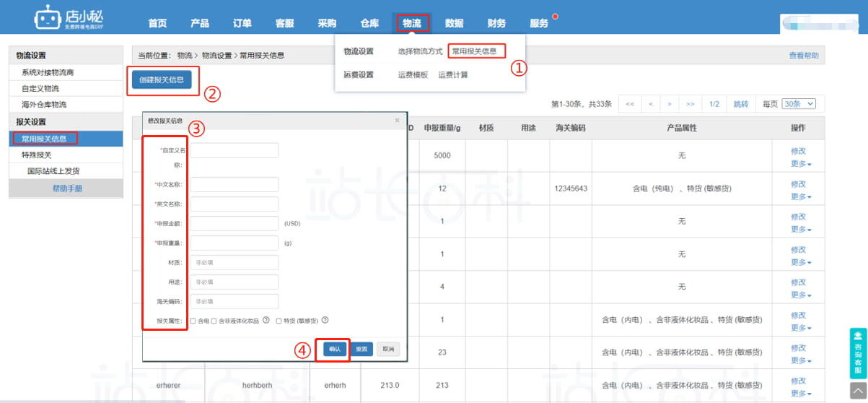Tick the 含非液体化妆品 checkbox
Screen dimensions: 868x403
click(214, 321)
